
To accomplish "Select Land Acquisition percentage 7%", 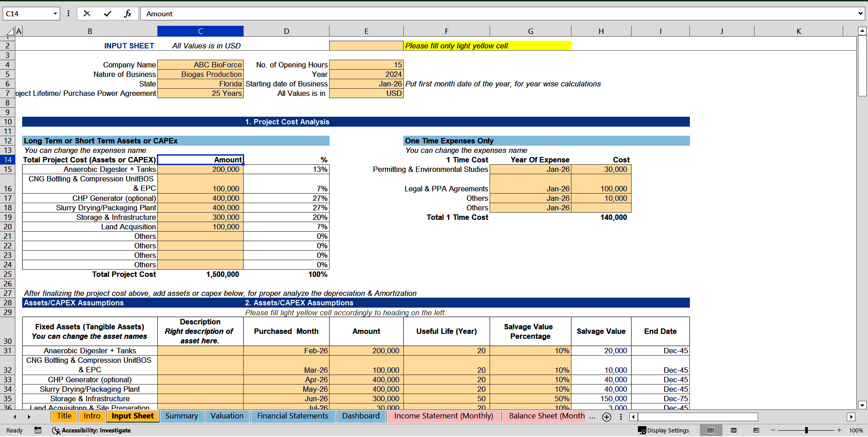I will (286, 227).
